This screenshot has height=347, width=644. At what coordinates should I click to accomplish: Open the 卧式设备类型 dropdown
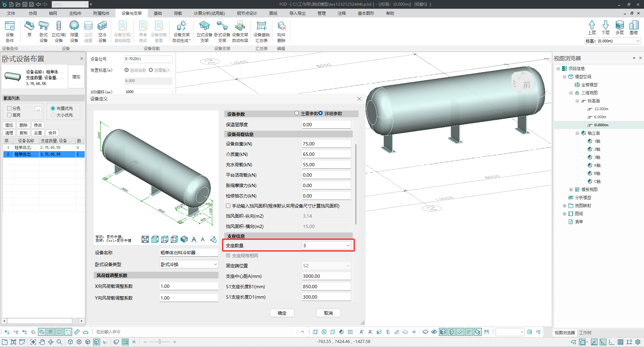tap(215, 264)
